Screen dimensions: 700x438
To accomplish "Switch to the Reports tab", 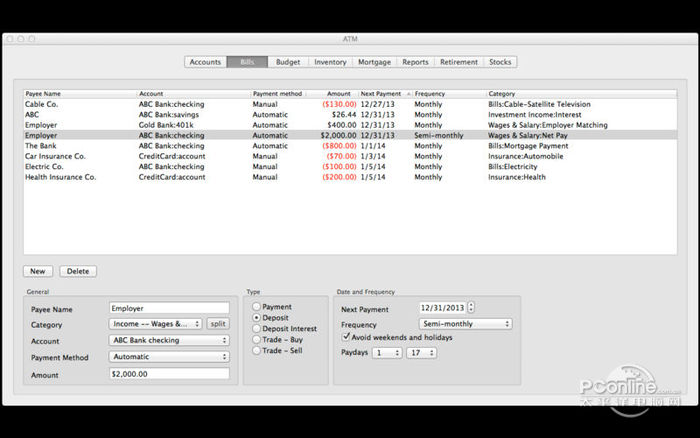I will (x=415, y=62).
